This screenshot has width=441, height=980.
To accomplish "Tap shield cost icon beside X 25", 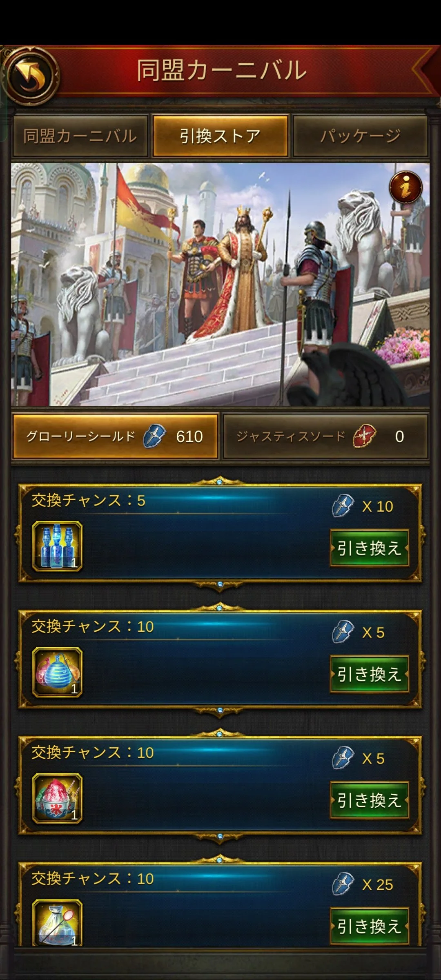I will click(x=343, y=884).
